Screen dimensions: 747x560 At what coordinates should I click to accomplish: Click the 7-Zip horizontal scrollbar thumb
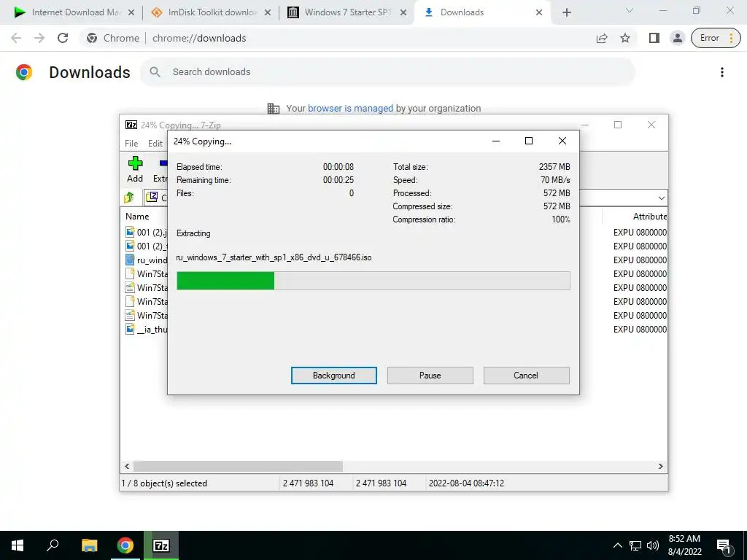pos(238,466)
